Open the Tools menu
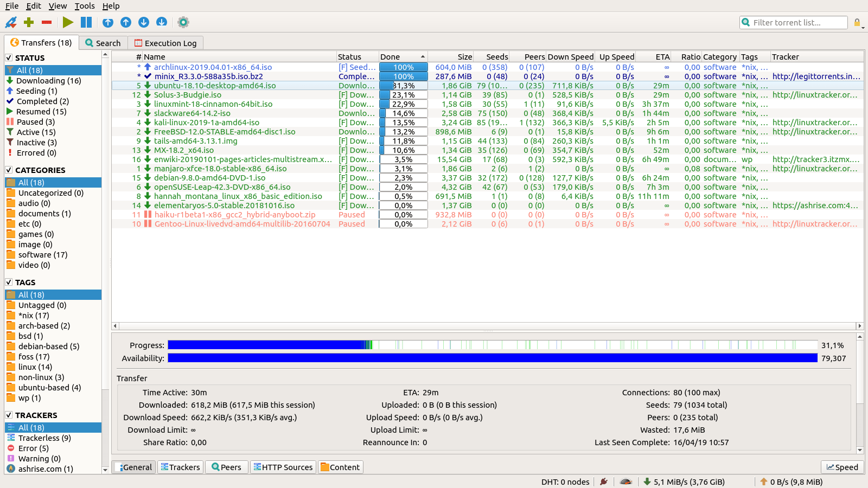 [85, 6]
